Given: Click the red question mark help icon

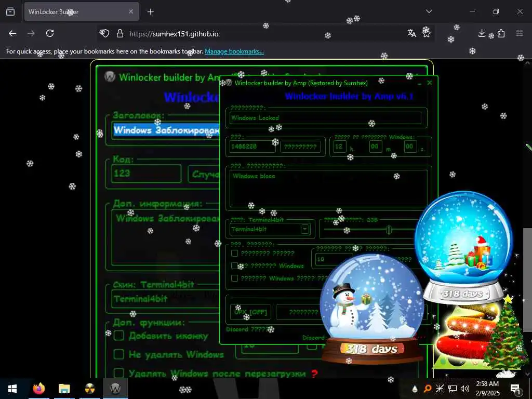Looking at the screenshot, I should 314,374.
